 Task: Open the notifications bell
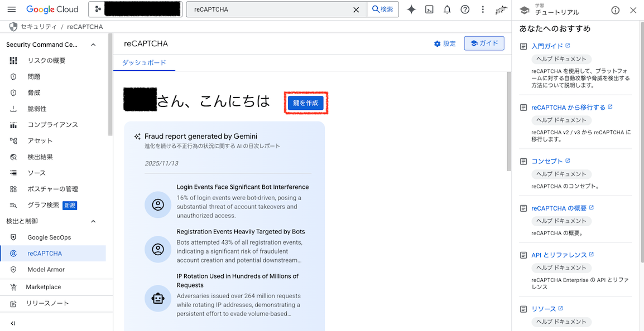(x=447, y=9)
